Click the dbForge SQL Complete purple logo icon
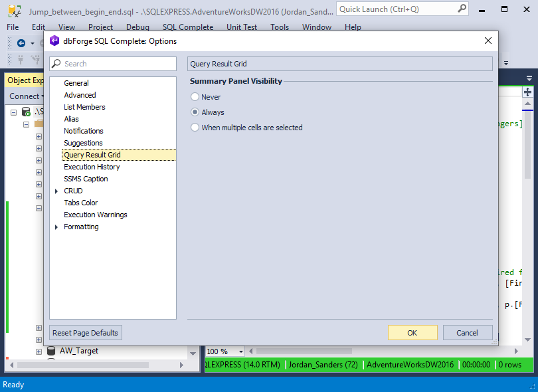Image resolution: width=538 pixels, height=392 pixels. [54, 41]
